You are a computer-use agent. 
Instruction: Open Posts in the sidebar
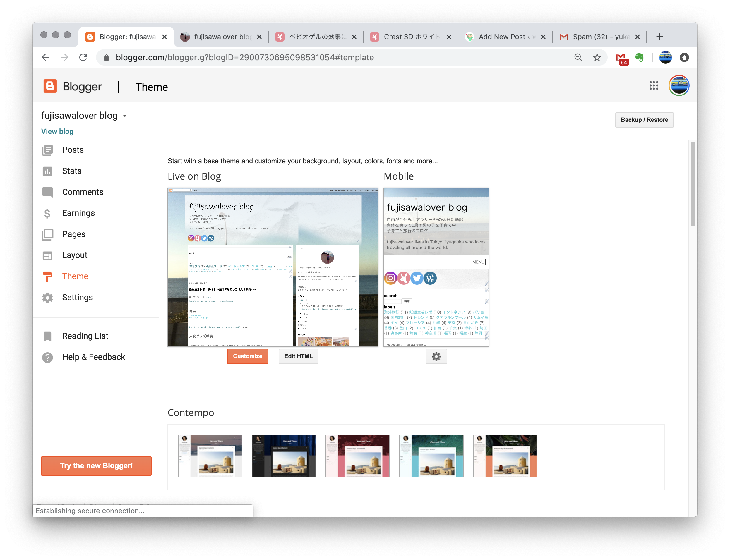pyautogui.click(x=73, y=150)
